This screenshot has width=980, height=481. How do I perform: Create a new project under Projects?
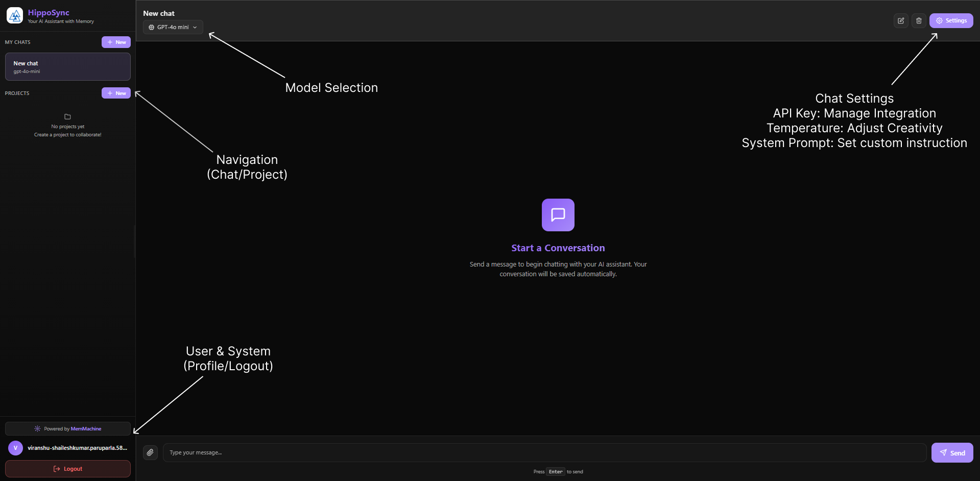pyautogui.click(x=116, y=93)
